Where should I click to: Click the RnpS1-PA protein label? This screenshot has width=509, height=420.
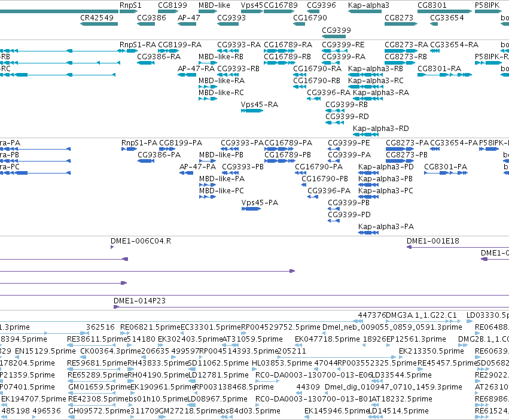pos(139,143)
